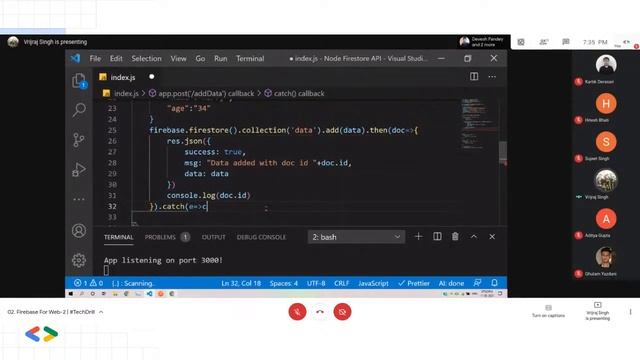
Task: Turn on captions in Meet
Action: (x=549, y=311)
